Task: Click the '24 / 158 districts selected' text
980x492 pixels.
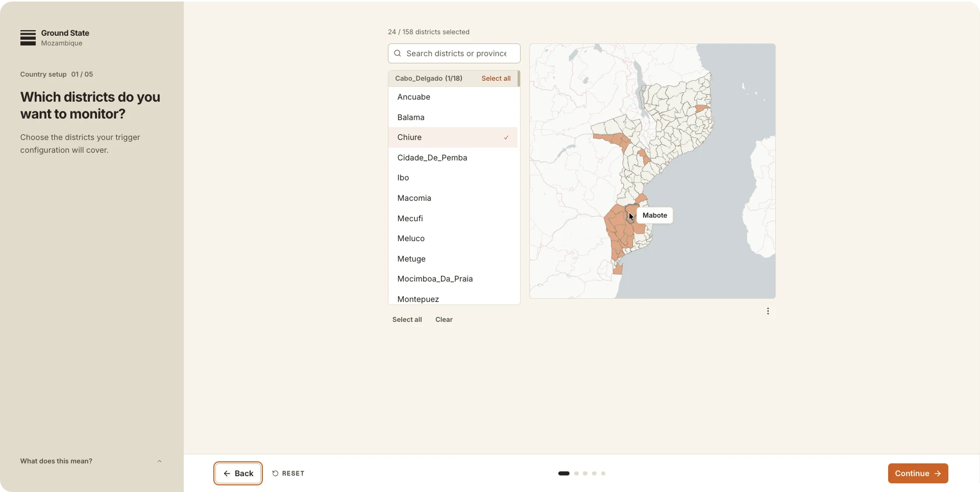Action: click(429, 32)
